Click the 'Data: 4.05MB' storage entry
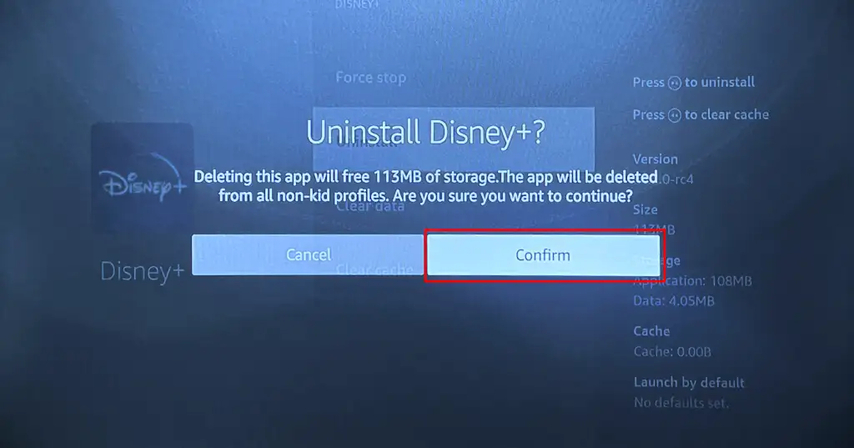 coord(673,301)
